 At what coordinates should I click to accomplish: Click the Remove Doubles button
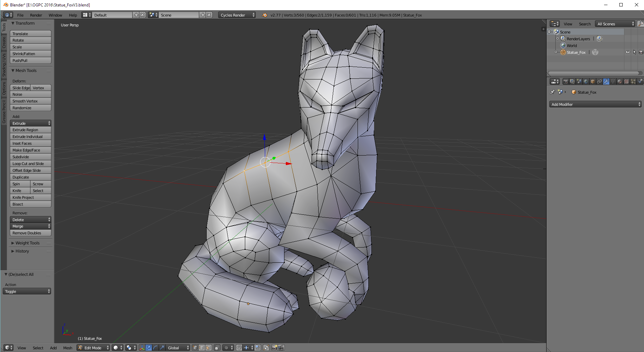30,233
